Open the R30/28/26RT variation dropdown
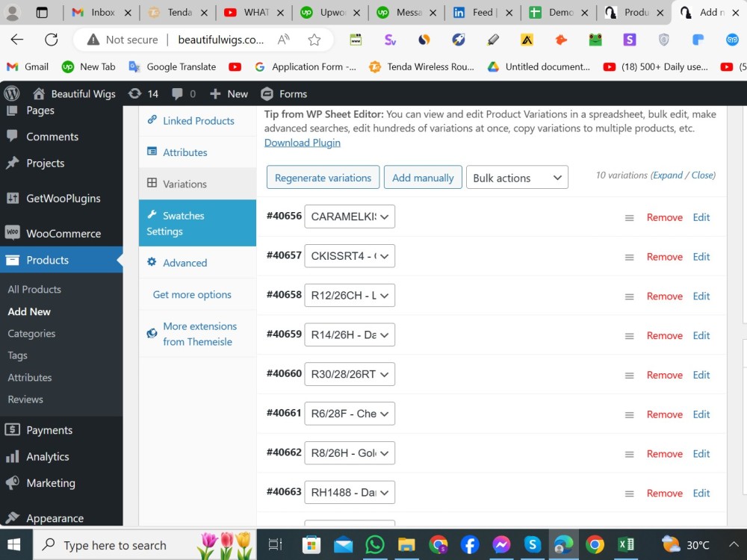The width and height of the screenshot is (747, 560). [349, 374]
